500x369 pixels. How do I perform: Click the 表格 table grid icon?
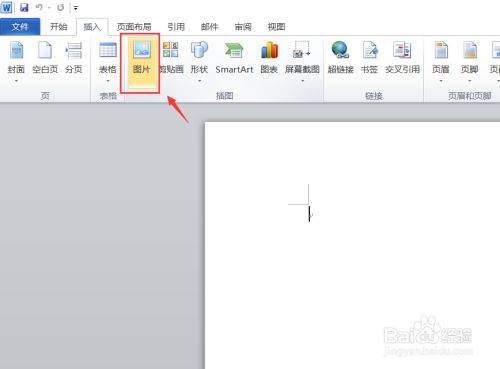(x=108, y=51)
